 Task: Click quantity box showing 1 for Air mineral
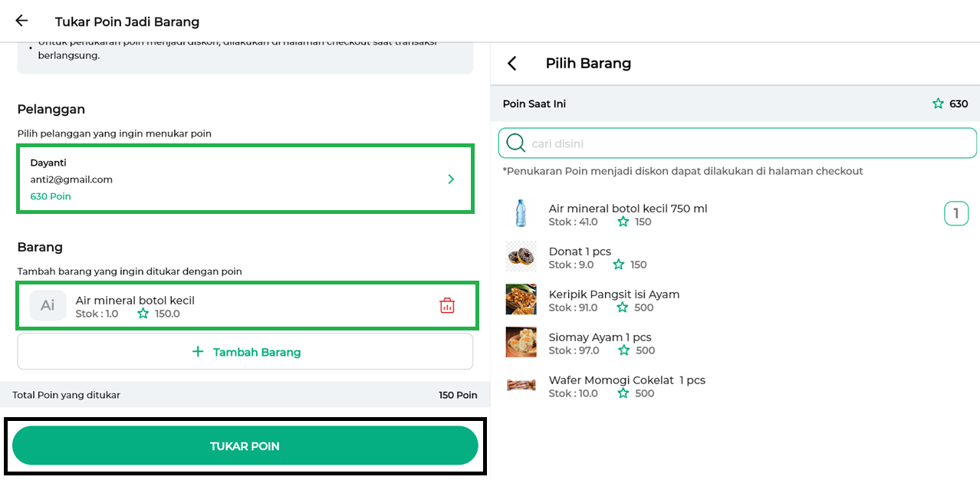(956, 213)
